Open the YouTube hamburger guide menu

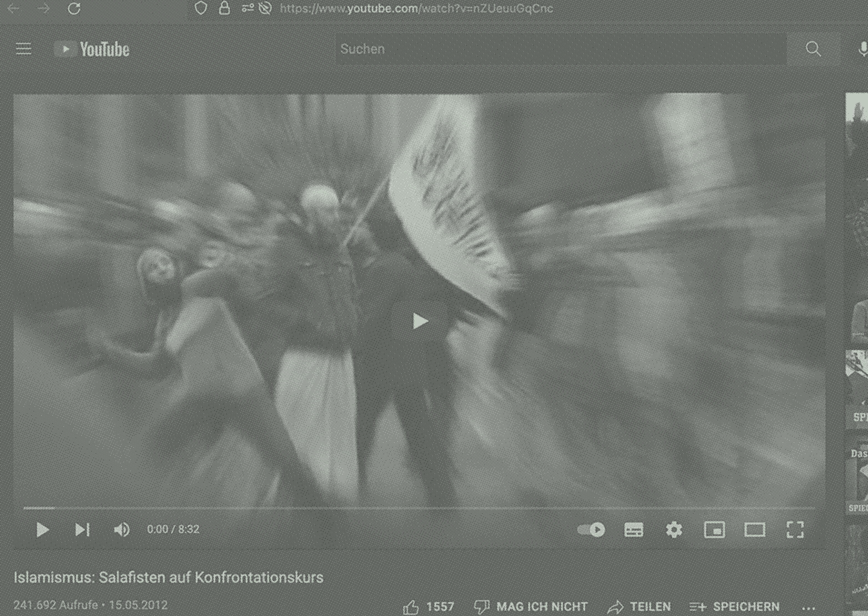[24, 49]
